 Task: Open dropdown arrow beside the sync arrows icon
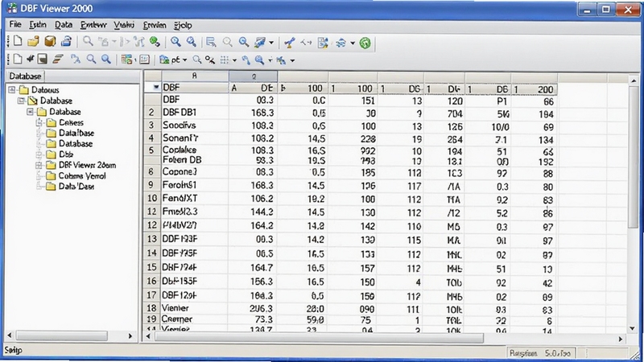coord(353,43)
